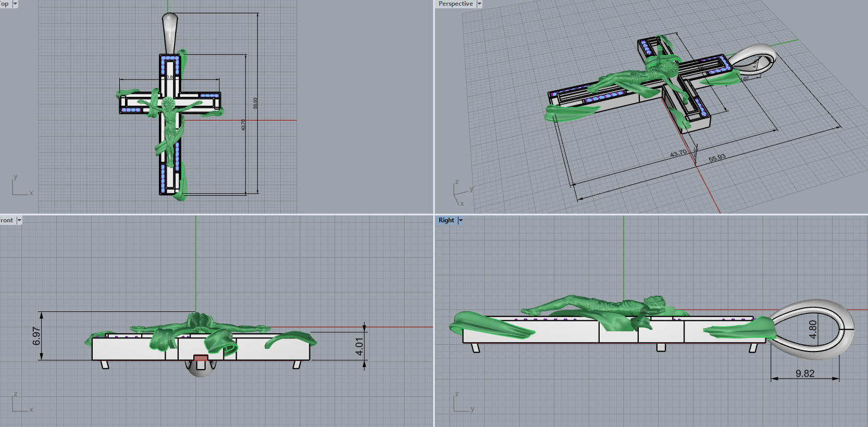Image resolution: width=868 pixels, height=427 pixels.
Task: Select the 6.97 dimension text in Front view
Action: (36, 336)
